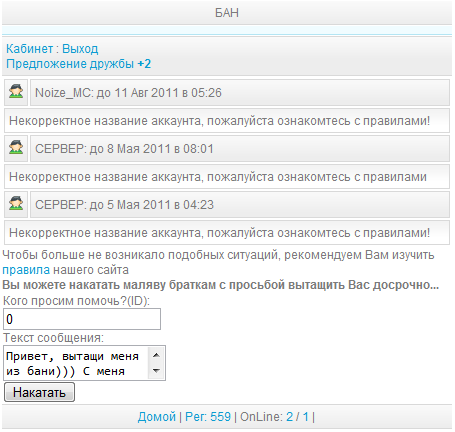Click inside the Текст сообщения textarea
455x432 pixels.
(x=77, y=363)
